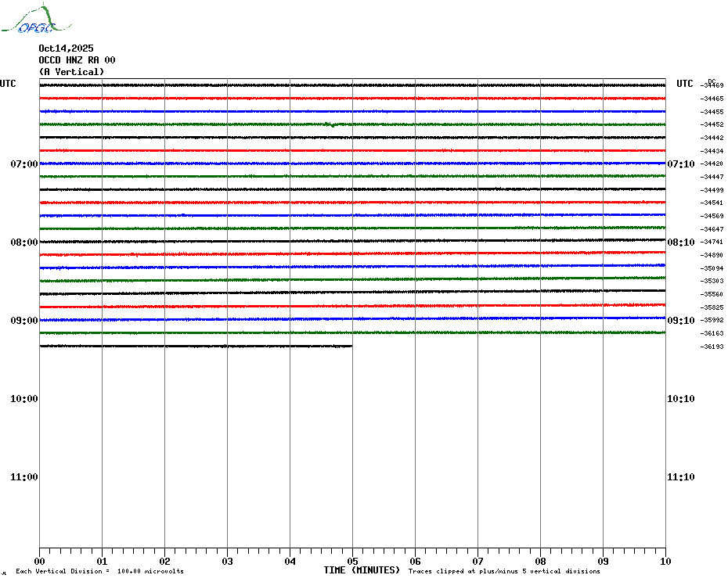Image resolution: width=728 pixels, height=582 pixels.
Task: Select the 08:00 label on left axis
Action: point(24,242)
